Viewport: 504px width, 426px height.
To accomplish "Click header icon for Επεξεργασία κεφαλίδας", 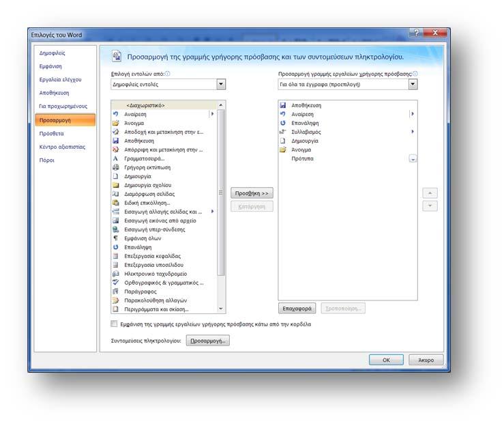I will (x=116, y=256).
